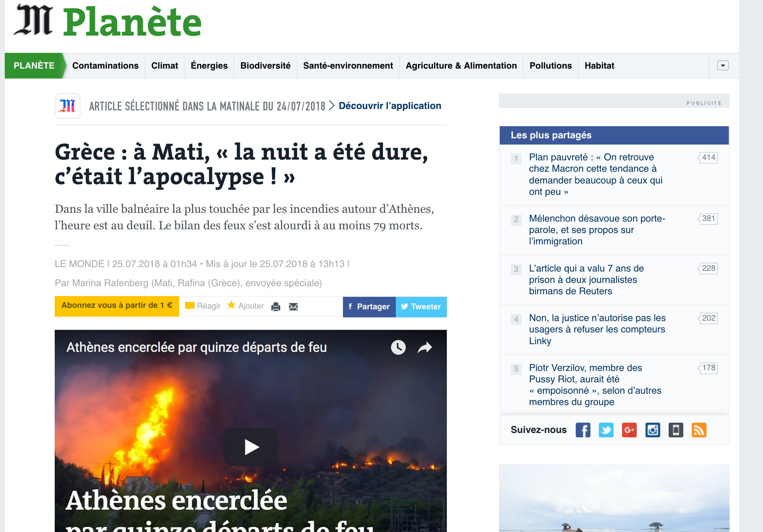Image resolution: width=763 pixels, height=532 pixels.
Task: Play the Athènes encerclée video
Action: pos(251,447)
